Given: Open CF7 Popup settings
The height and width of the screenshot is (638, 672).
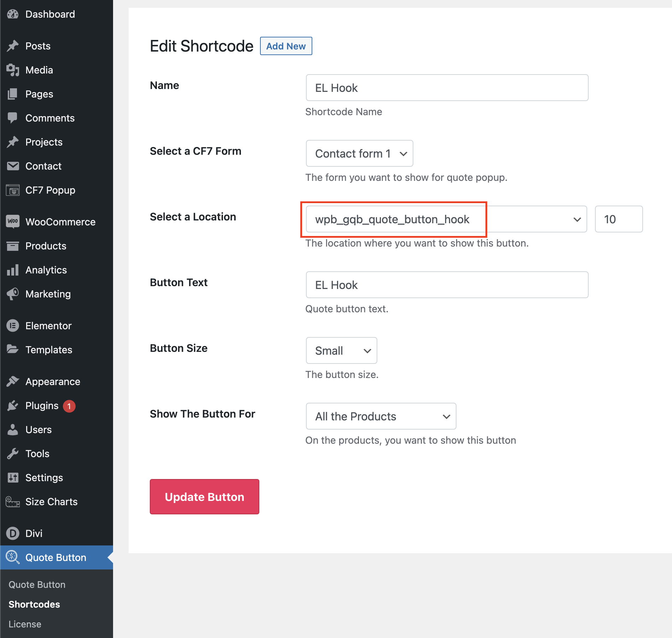Looking at the screenshot, I should pos(49,190).
